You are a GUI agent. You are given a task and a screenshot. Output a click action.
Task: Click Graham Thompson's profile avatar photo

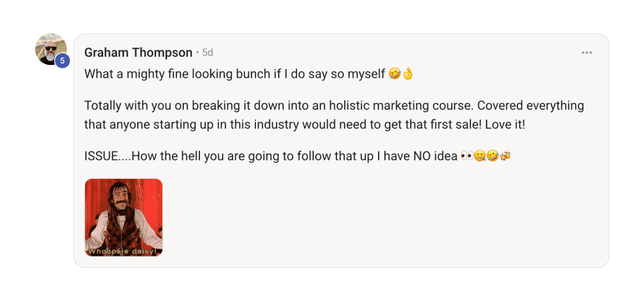[50, 48]
